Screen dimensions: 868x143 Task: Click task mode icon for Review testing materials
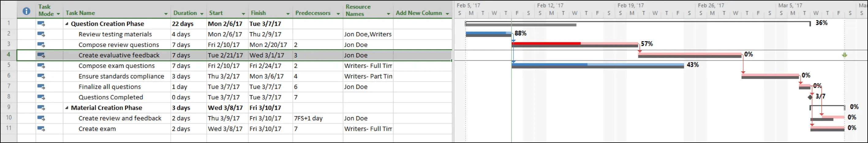(41, 34)
